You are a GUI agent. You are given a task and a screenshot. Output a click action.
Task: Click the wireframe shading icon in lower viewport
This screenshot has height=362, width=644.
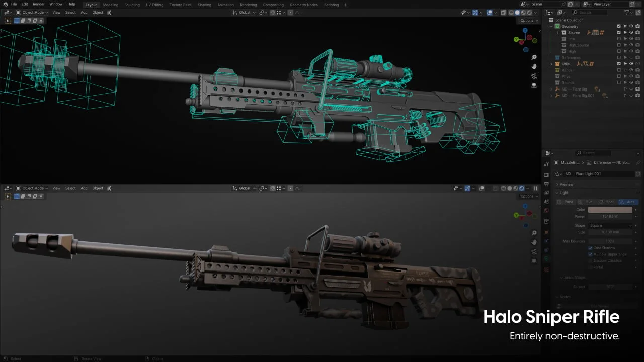(x=503, y=188)
